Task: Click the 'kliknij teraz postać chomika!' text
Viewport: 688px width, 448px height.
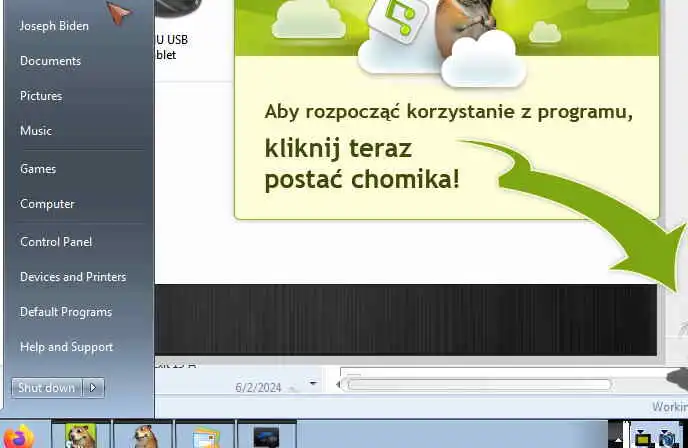Action: pyautogui.click(x=362, y=164)
